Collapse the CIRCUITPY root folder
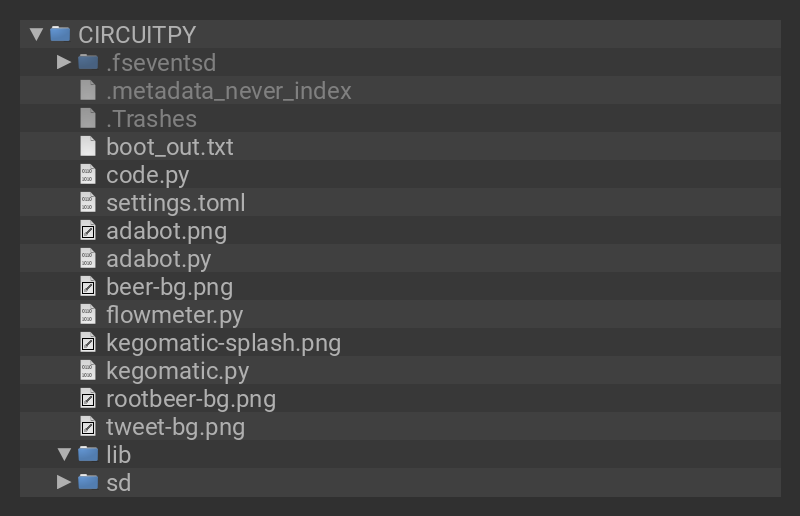Viewport: 800px width, 516px height. (36, 34)
